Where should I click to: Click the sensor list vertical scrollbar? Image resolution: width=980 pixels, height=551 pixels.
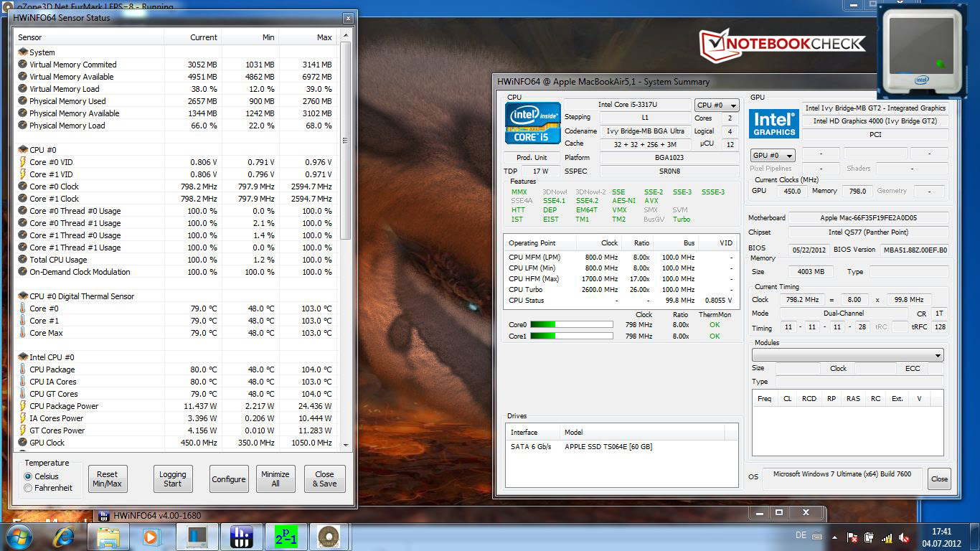[x=345, y=240]
